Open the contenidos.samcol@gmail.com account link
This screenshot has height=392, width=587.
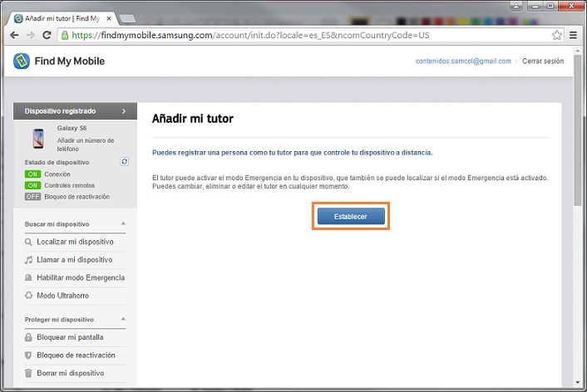(x=463, y=61)
